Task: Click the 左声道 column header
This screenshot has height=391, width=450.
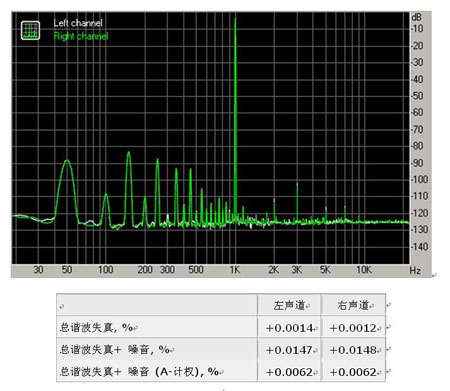Action: pyautogui.click(x=289, y=305)
